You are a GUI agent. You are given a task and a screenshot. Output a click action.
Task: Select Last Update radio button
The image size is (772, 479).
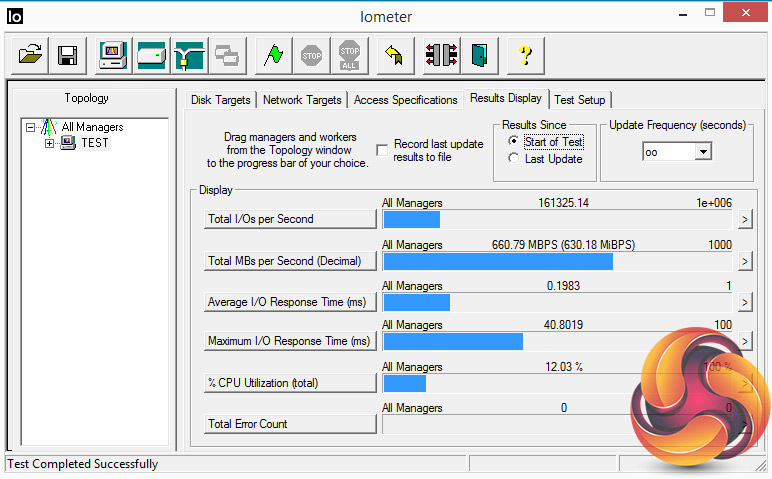pyautogui.click(x=514, y=158)
